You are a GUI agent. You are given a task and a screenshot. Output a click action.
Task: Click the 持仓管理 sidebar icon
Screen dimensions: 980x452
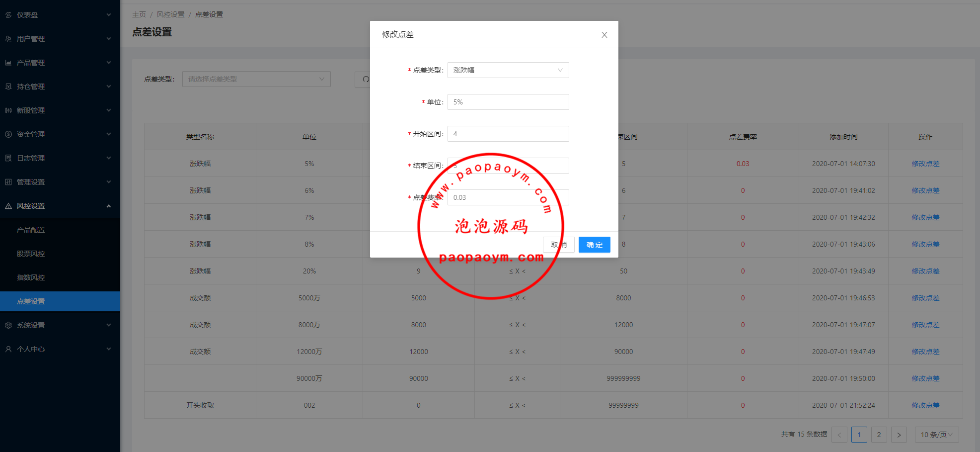pyautogui.click(x=8, y=87)
